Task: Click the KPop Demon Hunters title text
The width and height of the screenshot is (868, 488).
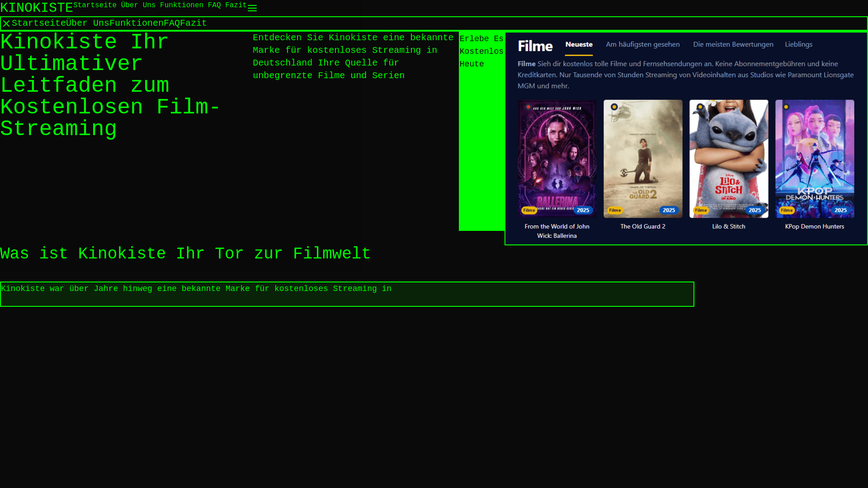Action: 815,226
